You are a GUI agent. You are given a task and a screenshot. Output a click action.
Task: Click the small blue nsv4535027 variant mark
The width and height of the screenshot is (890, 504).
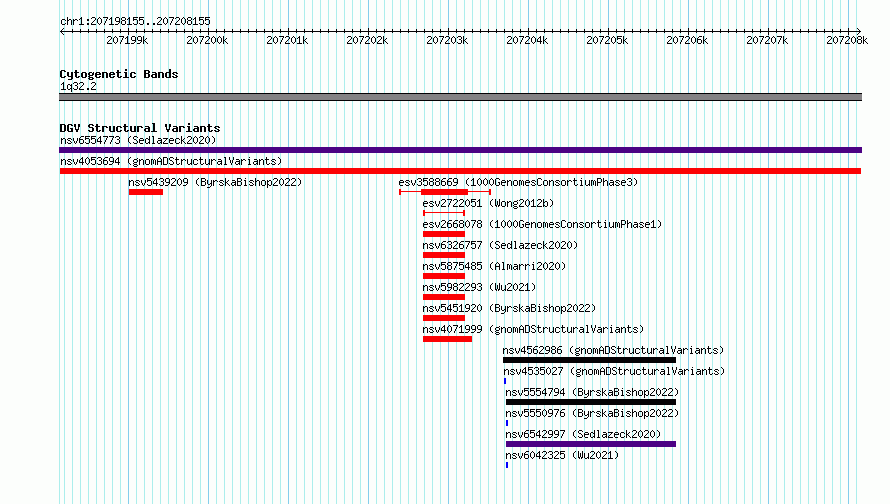coord(505,381)
